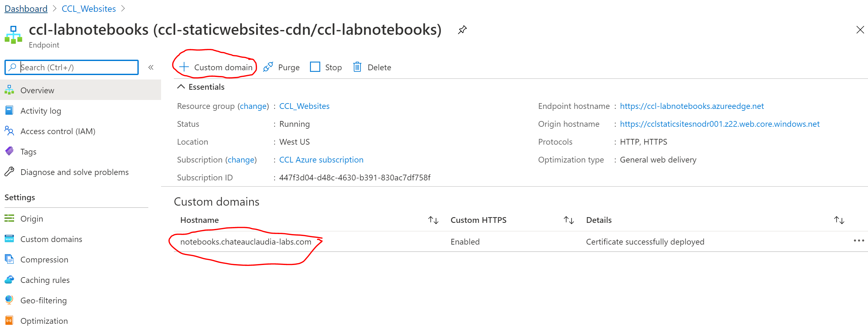
Task: Open the endpoint hostname azureedge.net link
Action: [x=692, y=106]
